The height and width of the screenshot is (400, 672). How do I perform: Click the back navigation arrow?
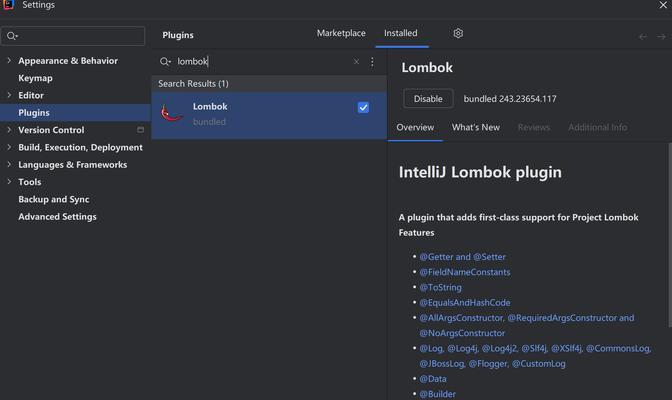[642, 37]
